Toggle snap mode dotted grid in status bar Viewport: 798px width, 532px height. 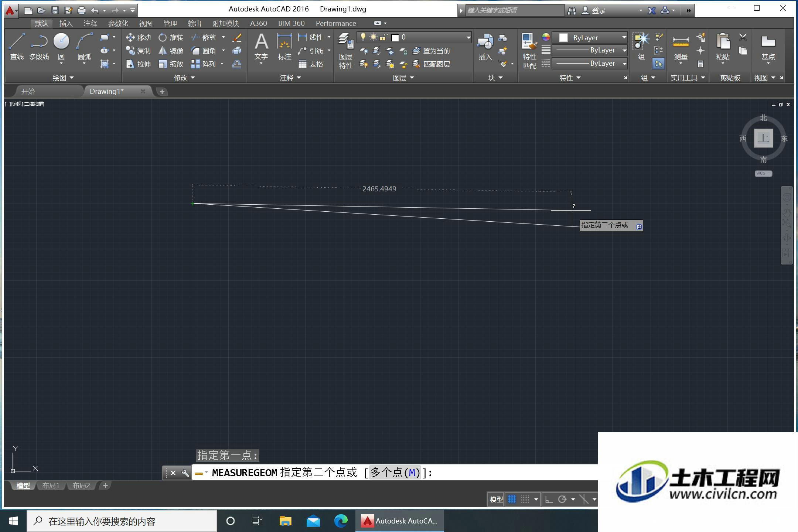[x=525, y=499]
